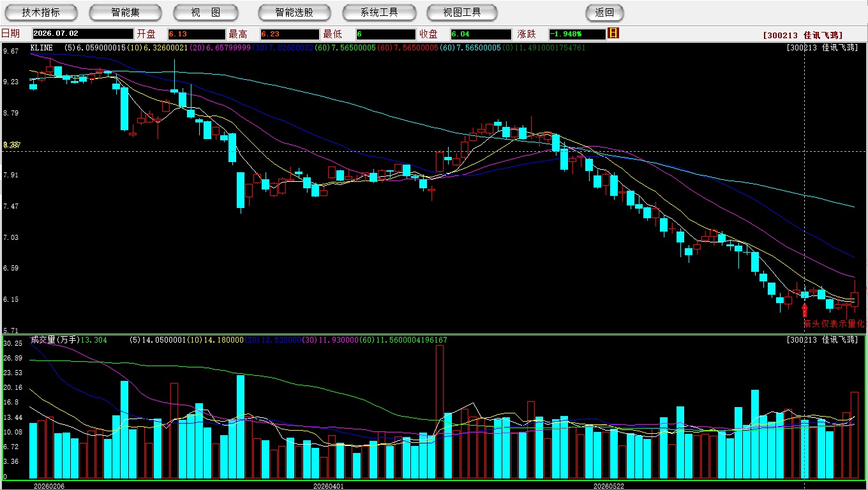The width and height of the screenshot is (868, 490).
Task: Click the 20260206 date label
Action: [49, 486]
